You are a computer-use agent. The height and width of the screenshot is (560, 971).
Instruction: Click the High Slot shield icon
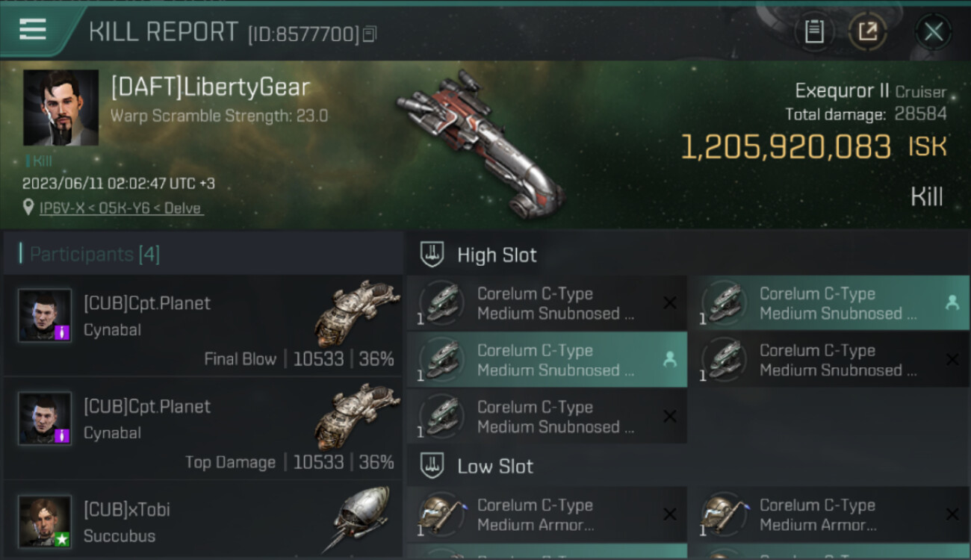(431, 254)
